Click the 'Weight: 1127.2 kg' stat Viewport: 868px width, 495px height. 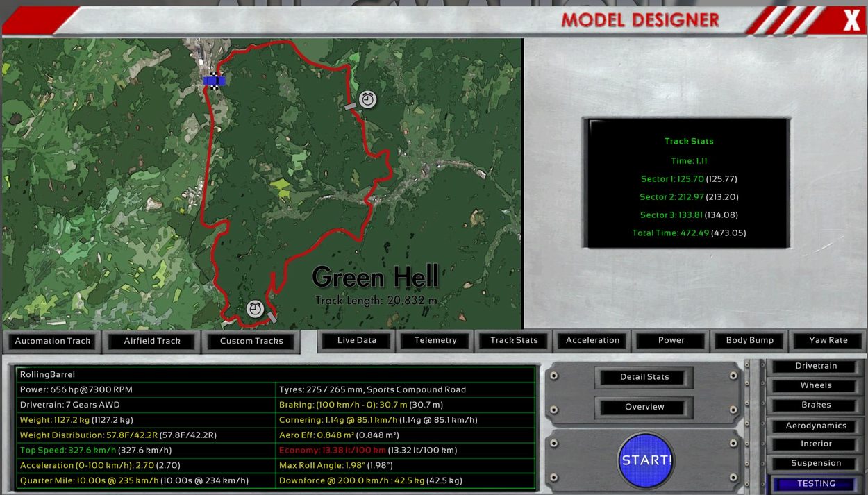pyautogui.click(x=54, y=420)
